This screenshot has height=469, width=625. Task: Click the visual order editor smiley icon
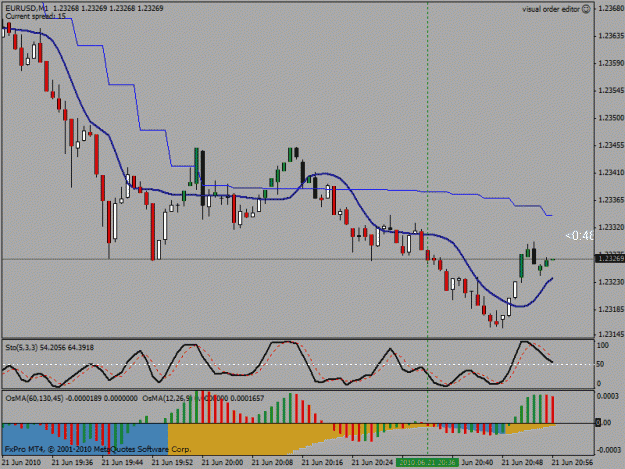[x=586, y=9]
